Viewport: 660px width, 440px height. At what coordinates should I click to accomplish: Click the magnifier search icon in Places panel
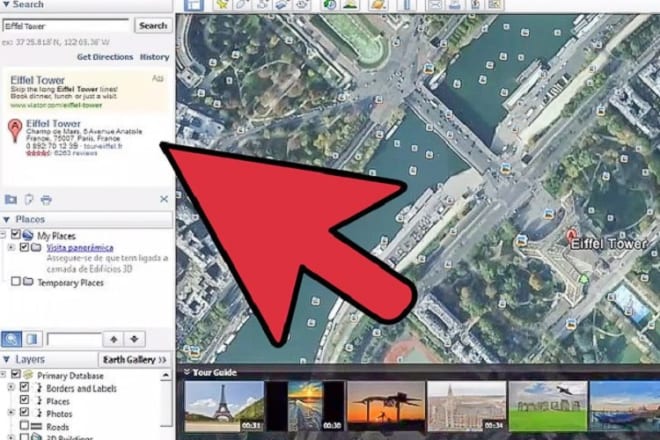(11, 339)
